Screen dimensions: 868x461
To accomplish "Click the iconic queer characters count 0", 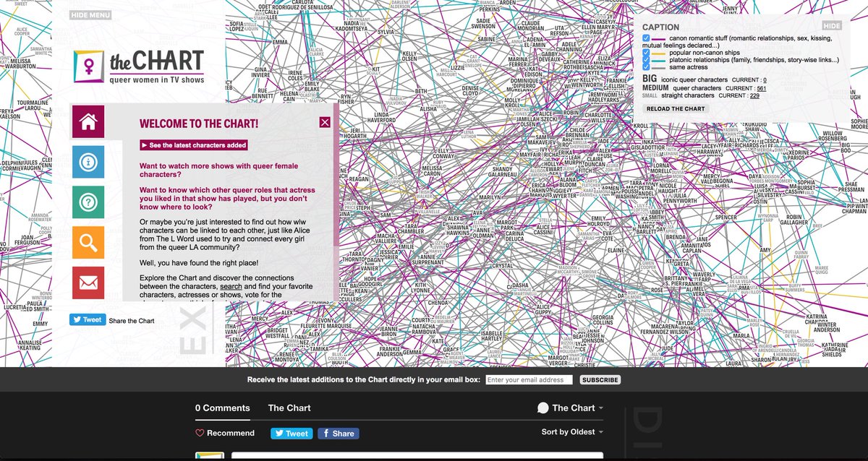I will coord(765,80).
